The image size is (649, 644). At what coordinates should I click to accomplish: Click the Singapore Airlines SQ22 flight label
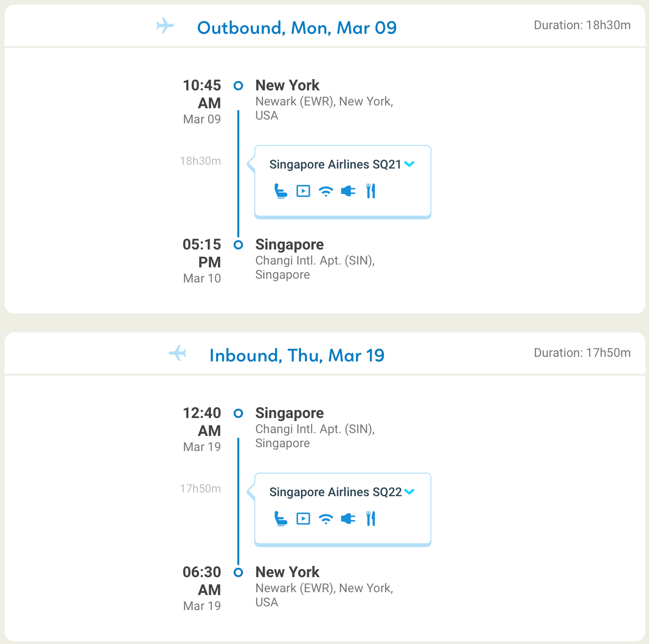(335, 492)
